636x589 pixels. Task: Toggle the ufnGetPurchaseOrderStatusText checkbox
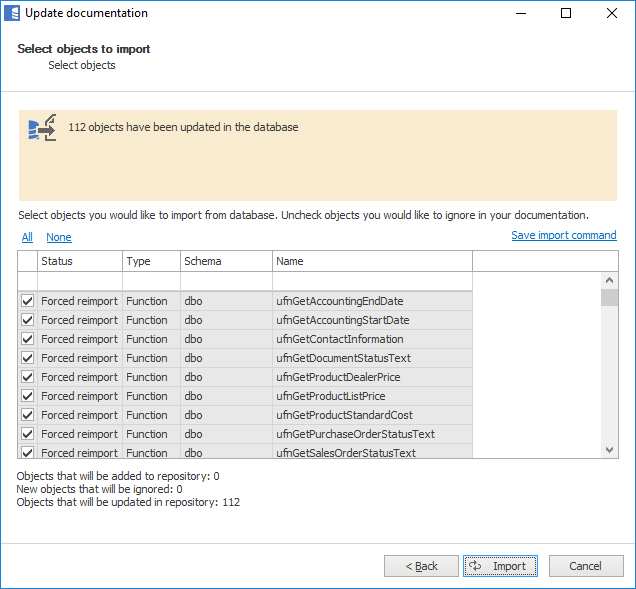pos(27,434)
